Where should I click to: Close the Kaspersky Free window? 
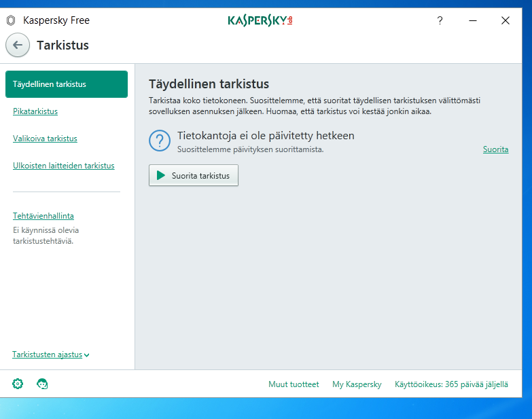pos(506,20)
